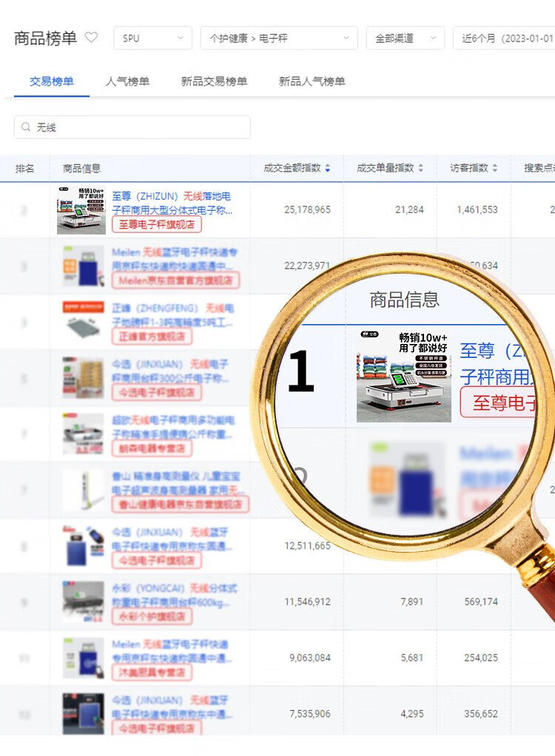Click the 永彩 YONGCAI product thumbnail

coord(83,602)
